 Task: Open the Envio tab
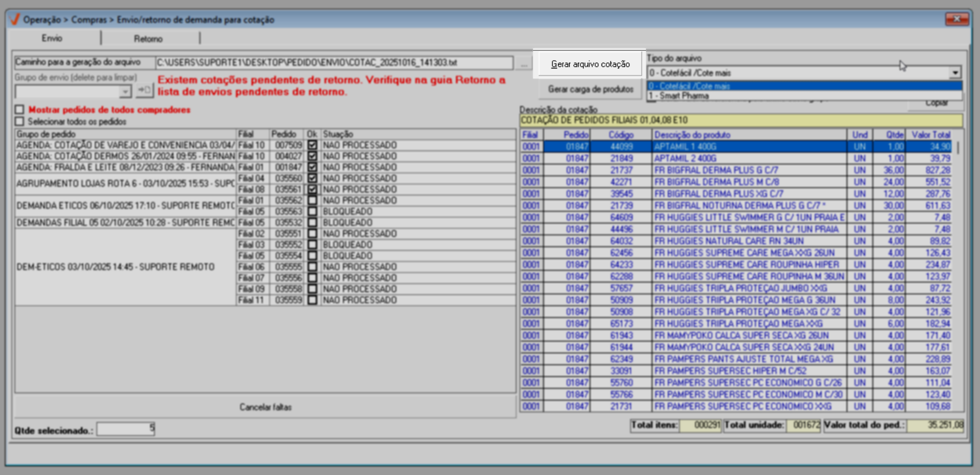(52, 38)
